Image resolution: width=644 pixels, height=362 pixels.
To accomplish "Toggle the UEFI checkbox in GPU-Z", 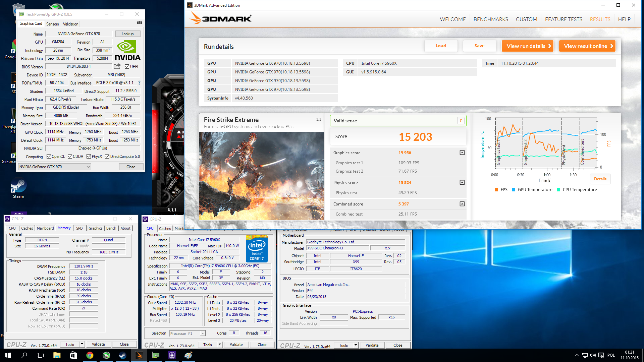I will pos(127,66).
